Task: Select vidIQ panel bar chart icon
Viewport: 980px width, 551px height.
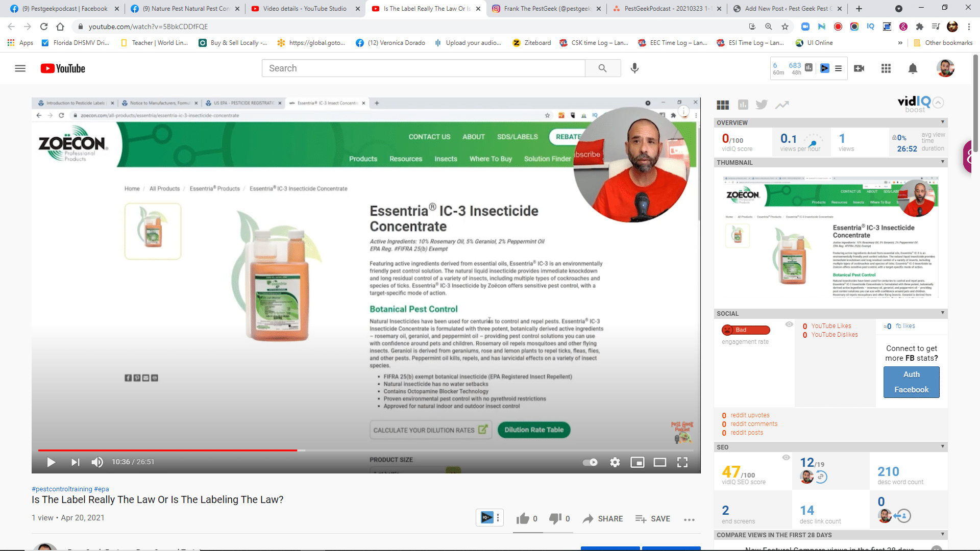Action: pos(743,105)
